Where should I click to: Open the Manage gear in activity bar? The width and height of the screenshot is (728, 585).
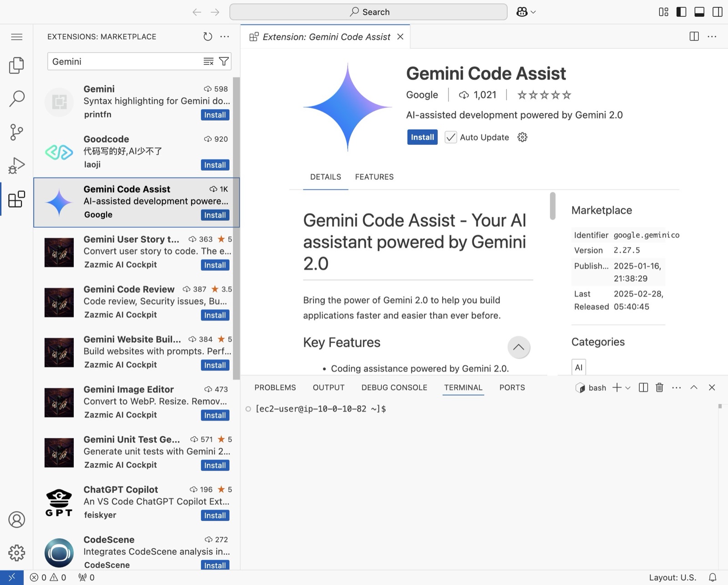pos(16,553)
